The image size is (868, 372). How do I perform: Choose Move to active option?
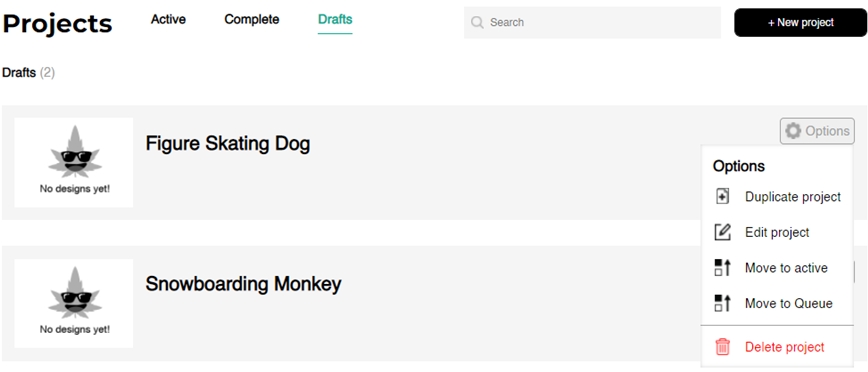[x=786, y=268]
